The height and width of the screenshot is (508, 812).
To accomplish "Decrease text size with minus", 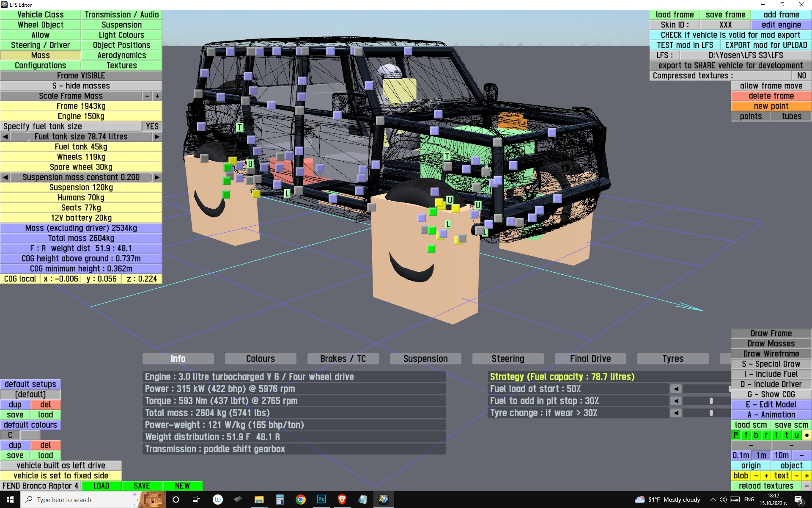I will [796, 475].
